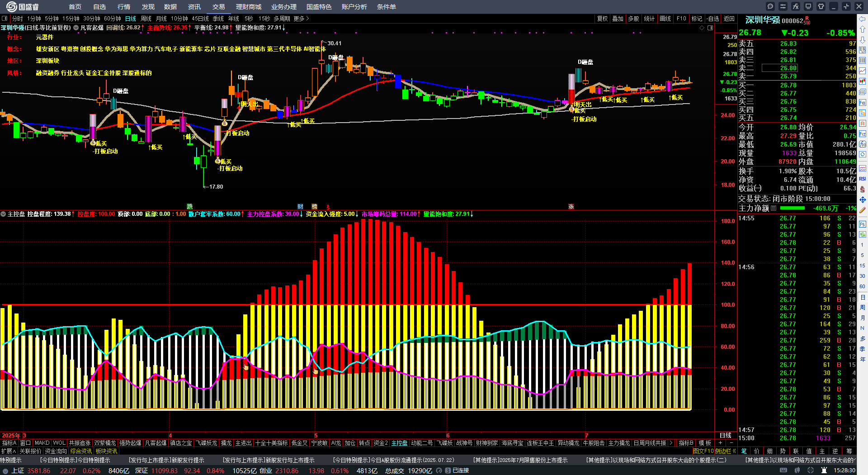Click the diamond icon at chart top right
Image resolution: width=868 pixels, height=475 pixels.
point(702,28)
